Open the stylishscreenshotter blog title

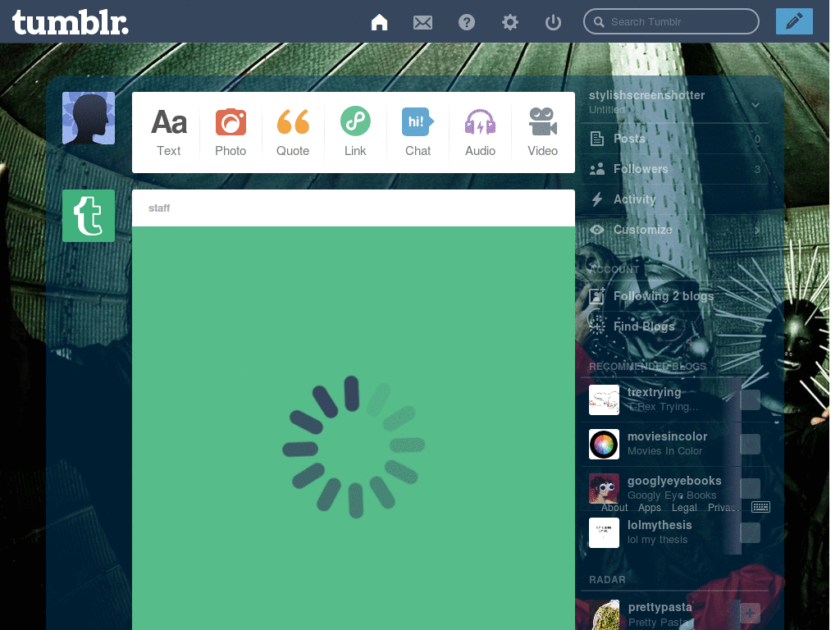coord(646,95)
